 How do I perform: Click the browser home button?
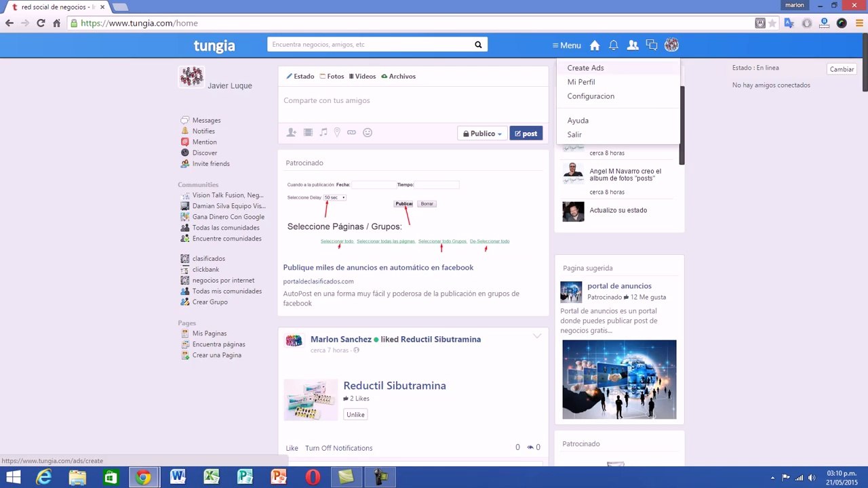click(56, 23)
